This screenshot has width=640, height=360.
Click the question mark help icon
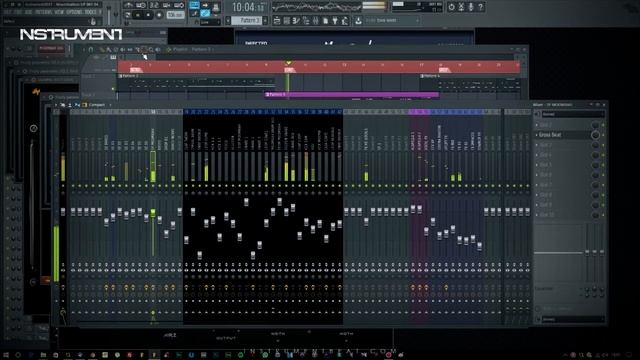[x=481, y=7]
